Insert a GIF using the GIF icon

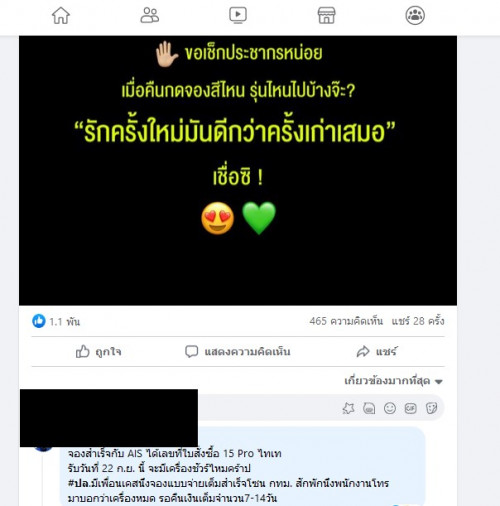click(410, 408)
